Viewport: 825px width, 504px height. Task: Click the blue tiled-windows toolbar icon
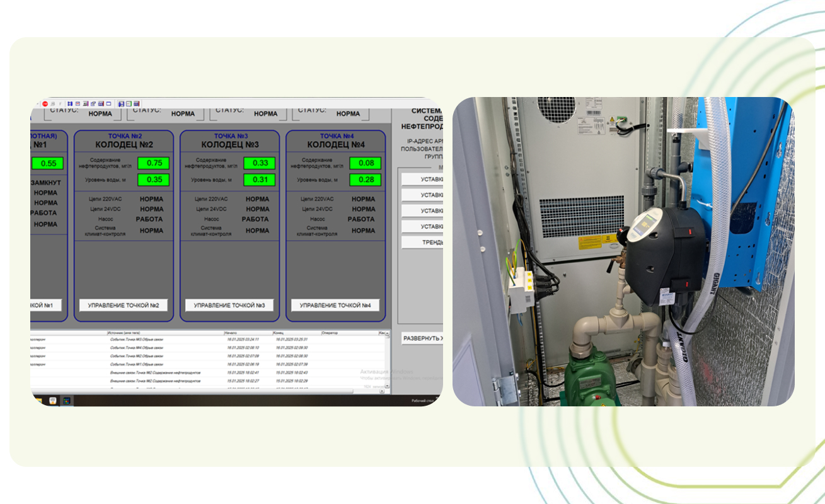[x=70, y=103]
